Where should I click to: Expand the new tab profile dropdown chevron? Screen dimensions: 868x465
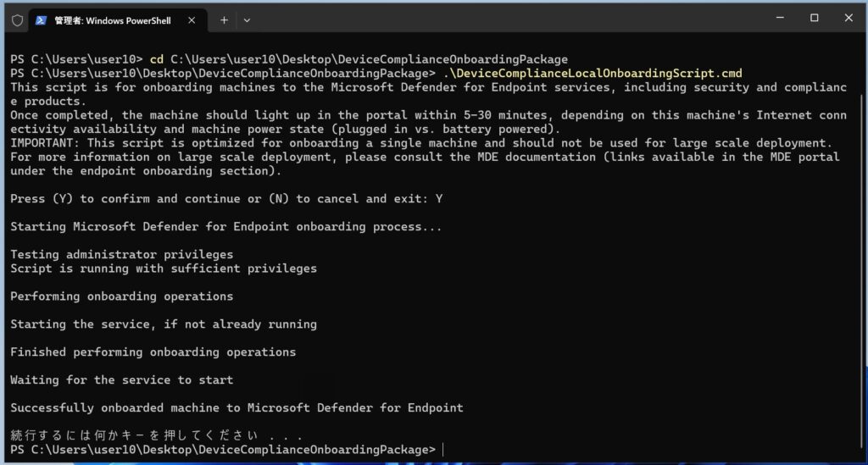pos(247,20)
